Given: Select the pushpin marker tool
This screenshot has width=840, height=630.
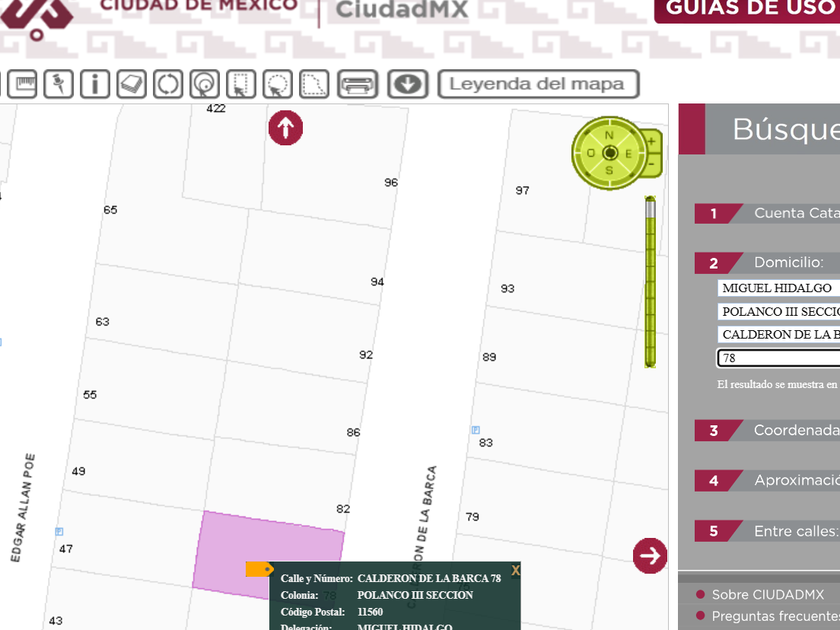Looking at the screenshot, I should coord(58,84).
